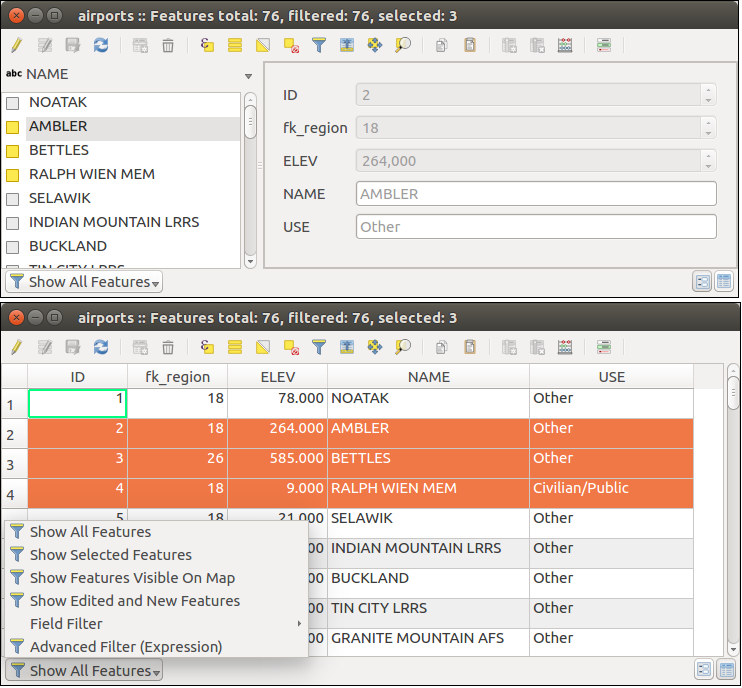Switch to table view icon in form window
This screenshot has width=742, height=688.
click(x=723, y=282)
